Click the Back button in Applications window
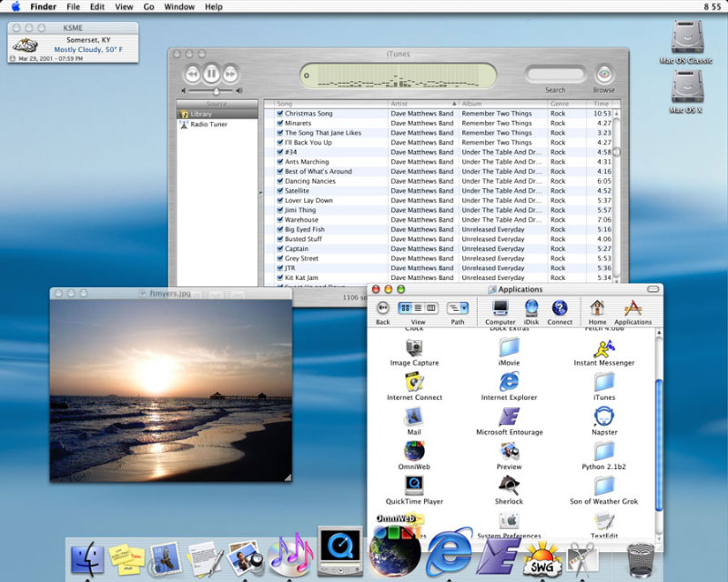This screenshot has height=582, width=728. 383,308
